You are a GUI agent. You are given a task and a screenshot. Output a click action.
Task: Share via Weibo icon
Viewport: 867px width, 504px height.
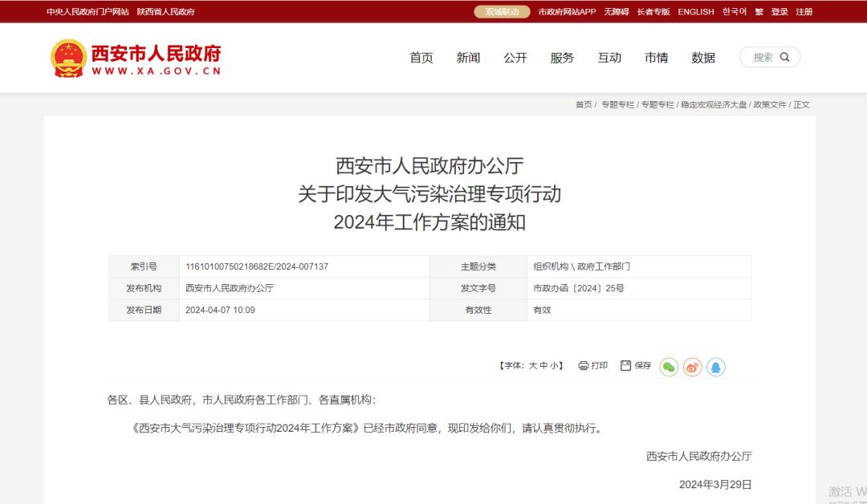(692, 367)
